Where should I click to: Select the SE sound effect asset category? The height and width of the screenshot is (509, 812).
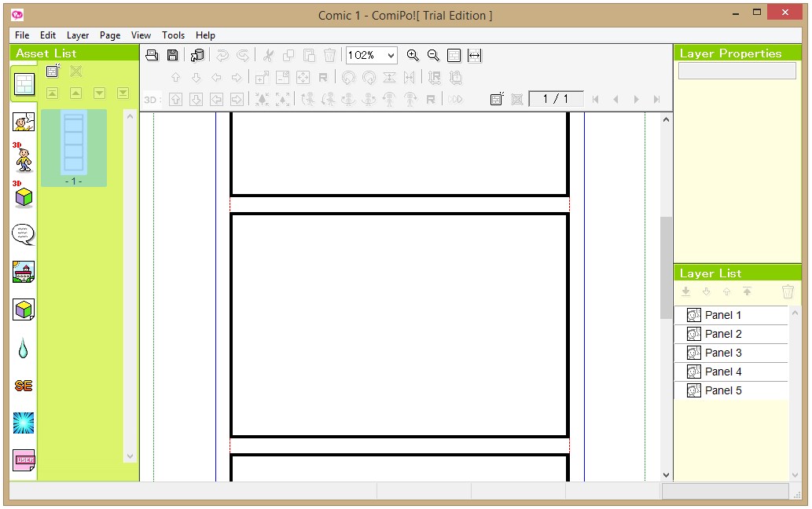pyautogui.click(x=24, y=385)
